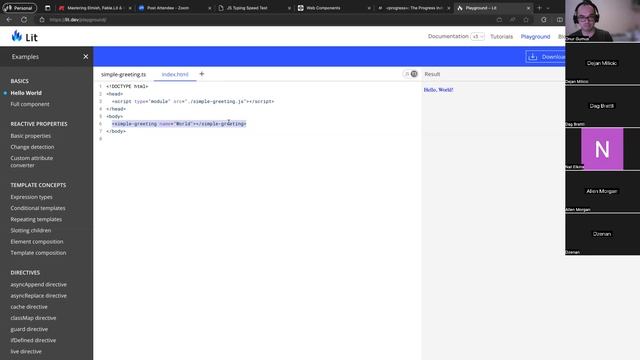Add a new file with the plus icon

202,74
